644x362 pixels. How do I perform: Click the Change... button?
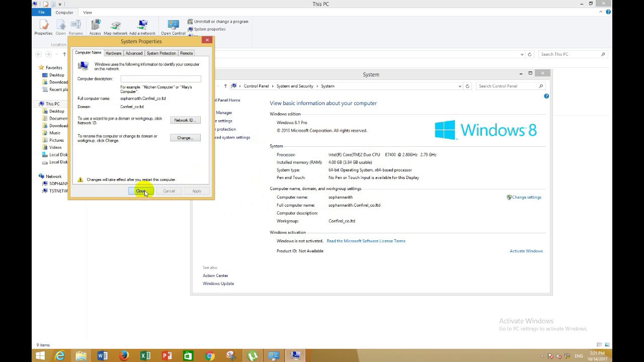coord(185,138)
